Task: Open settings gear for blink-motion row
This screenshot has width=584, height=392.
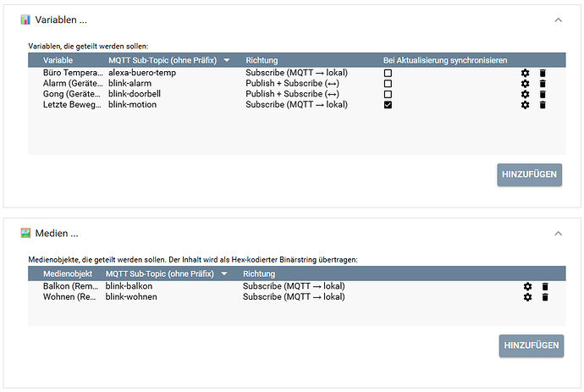Action: click(x=525, y=105)
